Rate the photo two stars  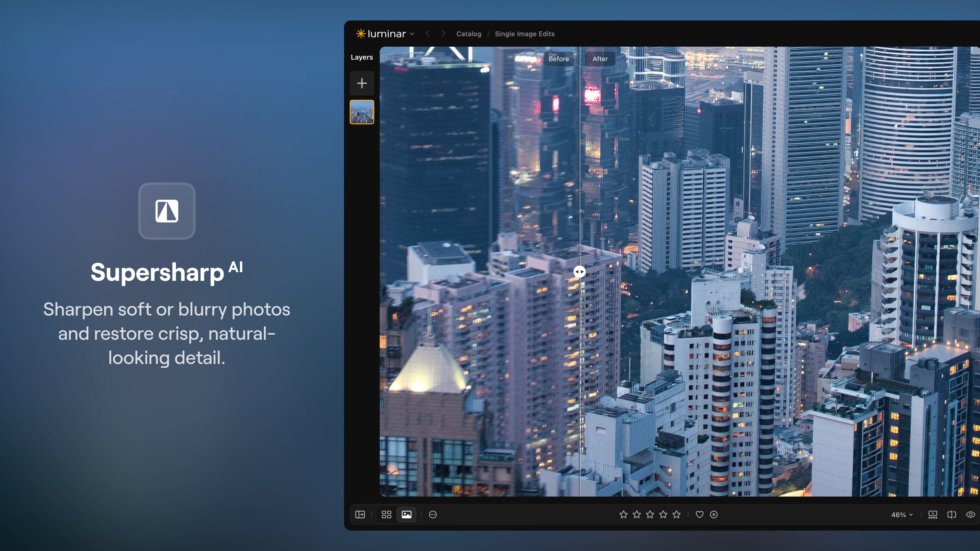click(x=637, y=515)
